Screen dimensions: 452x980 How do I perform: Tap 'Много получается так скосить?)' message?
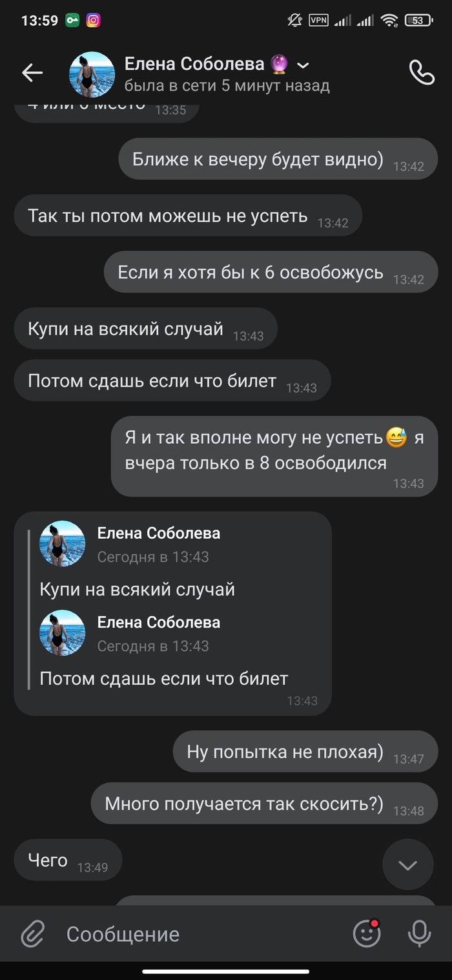[x=264, y=804]
